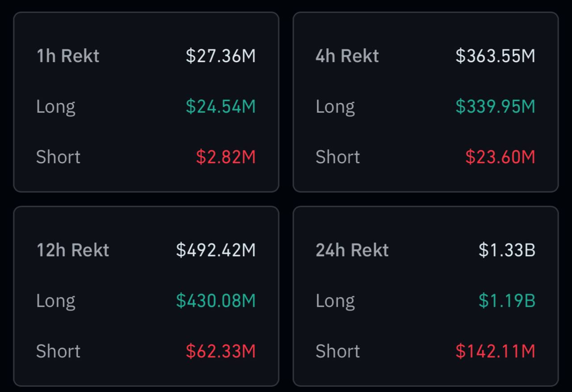572x392 pixels.
Task: Select the 1h Long $24.54M value
Action: [221, 106]
